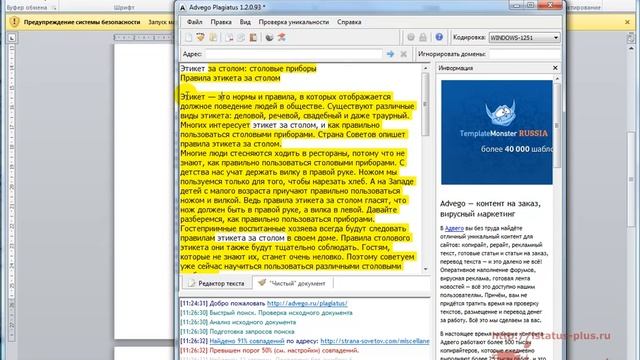Open the Справка menu
The image size is (640, 360).
349,22
